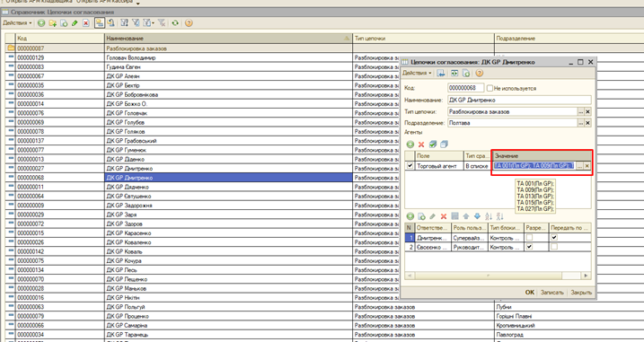Select Торговый агент cell in agents table

439,166
